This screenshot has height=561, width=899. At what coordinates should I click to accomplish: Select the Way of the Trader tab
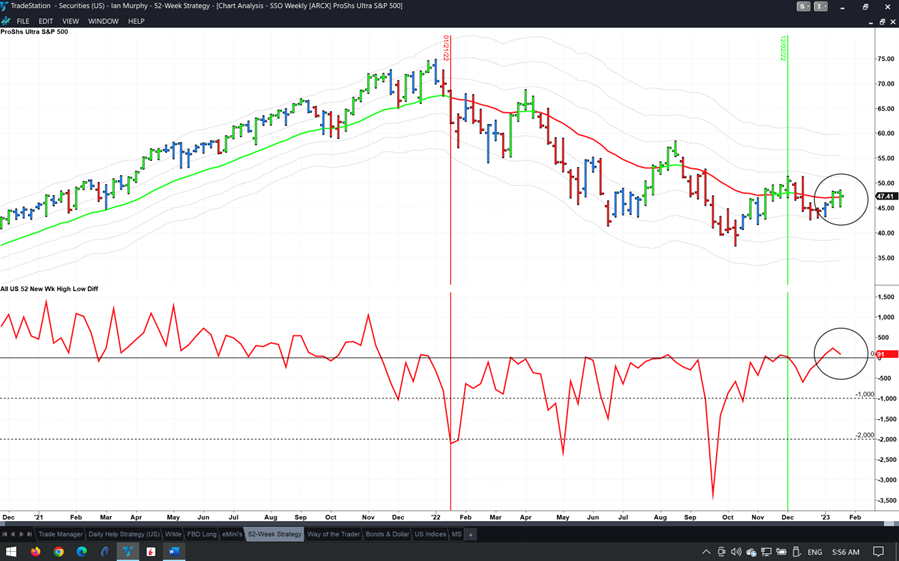333,534
